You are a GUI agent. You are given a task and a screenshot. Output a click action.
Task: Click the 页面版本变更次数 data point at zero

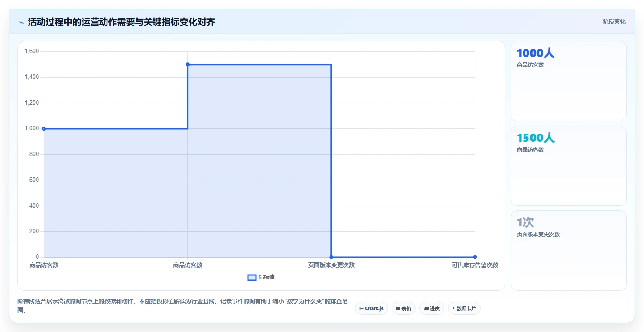point(331,257)
